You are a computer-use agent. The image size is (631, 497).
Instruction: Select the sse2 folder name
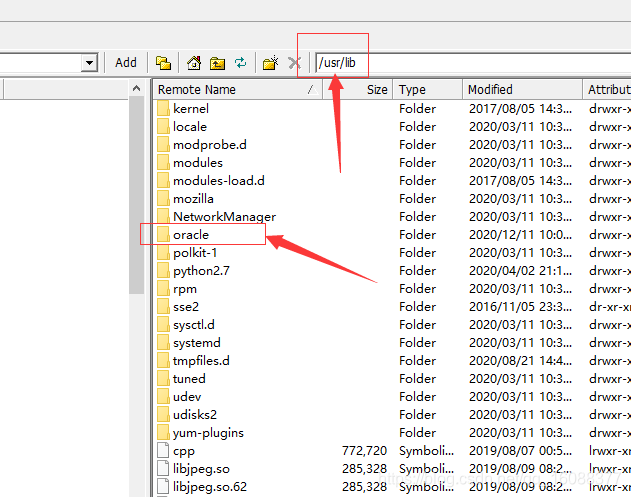186,307
